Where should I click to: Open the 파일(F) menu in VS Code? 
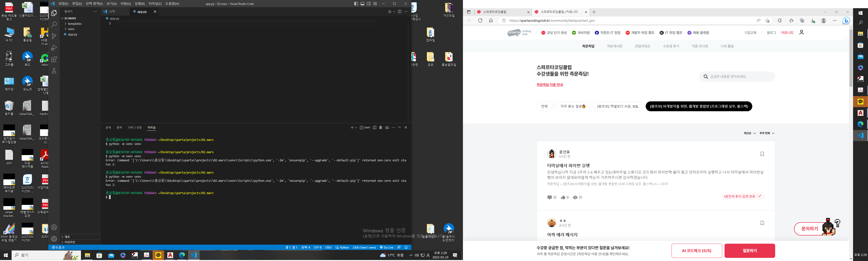click(63, 4)
